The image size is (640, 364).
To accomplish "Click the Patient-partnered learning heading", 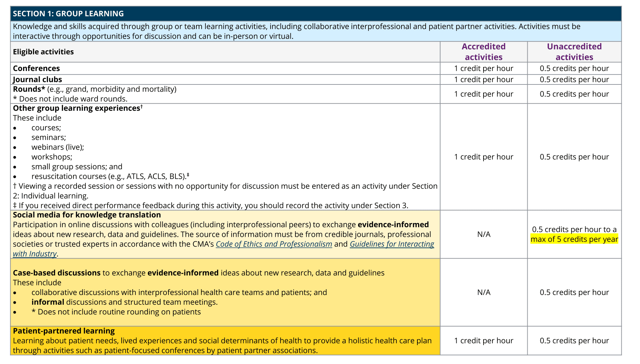I will tap(64, 331).
